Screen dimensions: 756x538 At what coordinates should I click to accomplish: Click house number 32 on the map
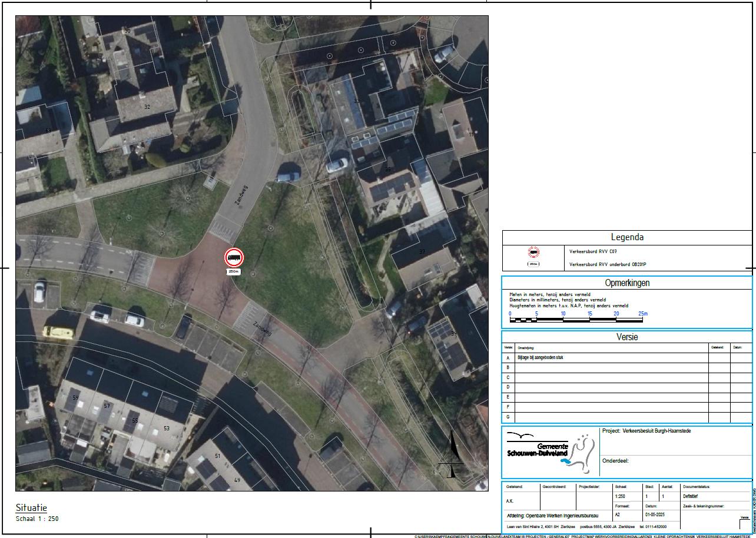(x=147, y=107)
